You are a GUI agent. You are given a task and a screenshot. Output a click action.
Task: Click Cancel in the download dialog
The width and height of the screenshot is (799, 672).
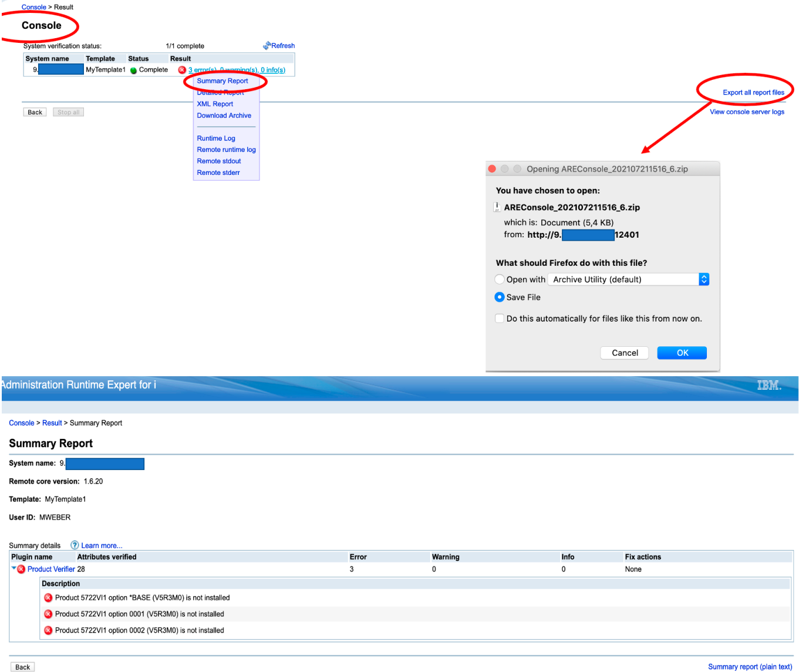coord(625,353)
